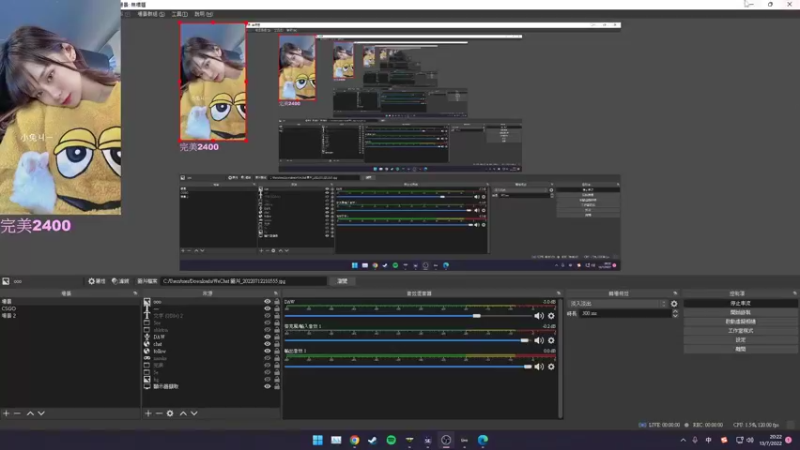Lock the 顯示器擷取 display capture source
Screen dimensions: 800x450
(277, 387)
